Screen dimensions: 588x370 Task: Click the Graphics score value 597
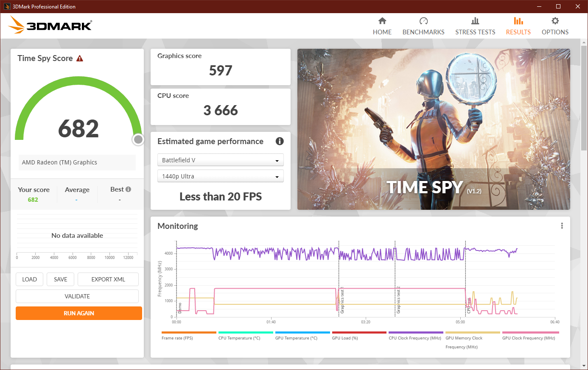(x=221, y=70)
